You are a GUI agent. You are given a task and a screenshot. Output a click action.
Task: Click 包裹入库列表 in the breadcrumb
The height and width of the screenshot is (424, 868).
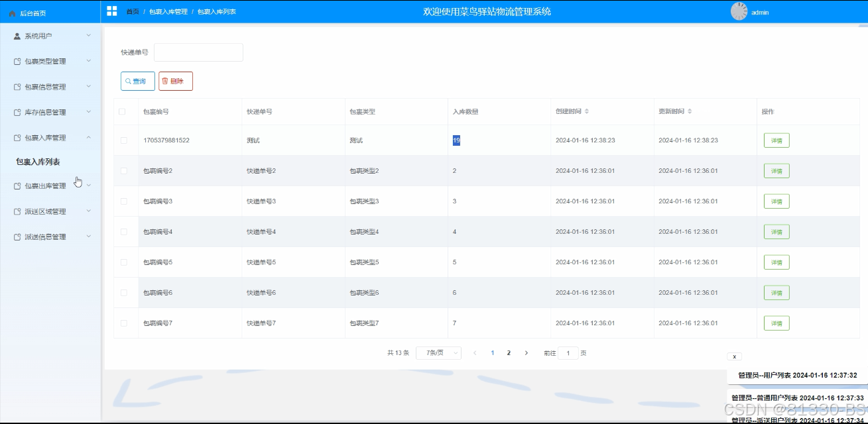click(x=216, y=12)
